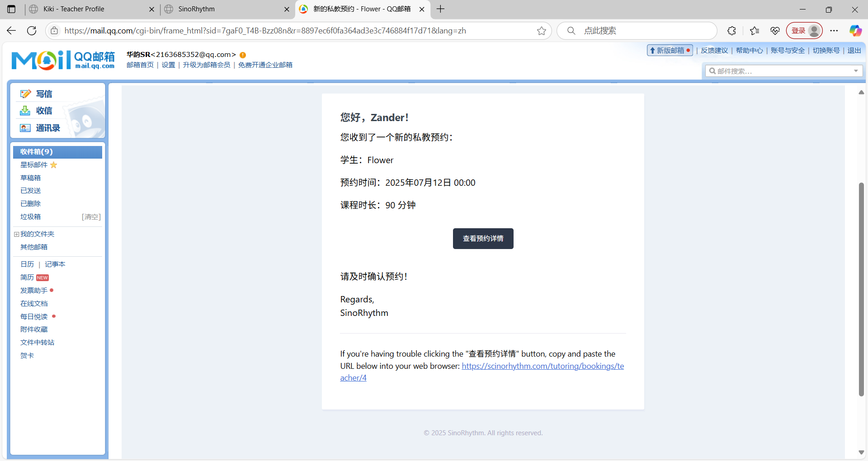Close the Kiki - Teacher Profile tab
Screen dimensions: 868x461
[151, 9]
